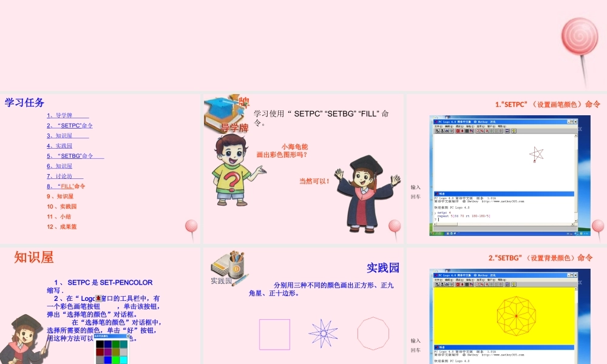Open the 文件 menu in SETPC slide's Logo window

[438, 127]
